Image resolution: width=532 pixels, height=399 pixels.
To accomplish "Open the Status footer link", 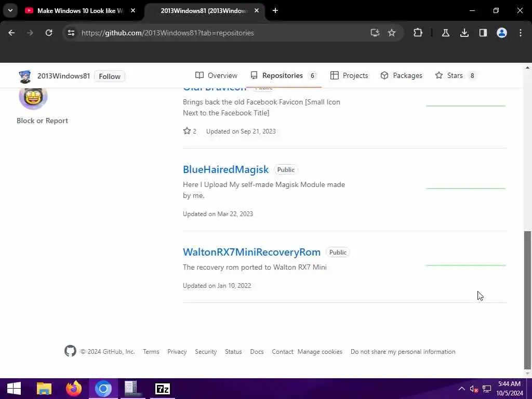I will point(233,352).
